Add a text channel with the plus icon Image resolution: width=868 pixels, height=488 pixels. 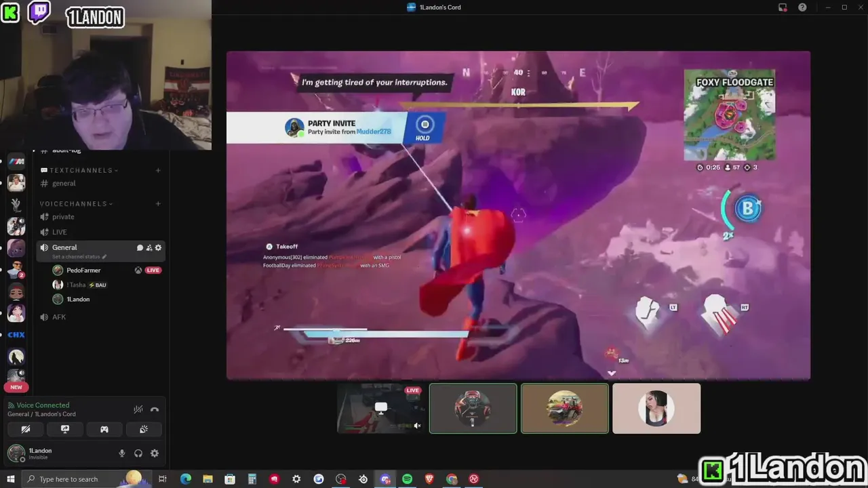tap(158, 170)
